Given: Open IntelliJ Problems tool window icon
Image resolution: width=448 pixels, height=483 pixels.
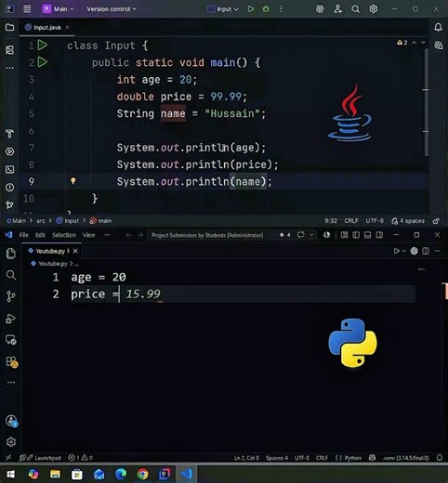Looking at the screenshot, I should [x=10, y=188].
